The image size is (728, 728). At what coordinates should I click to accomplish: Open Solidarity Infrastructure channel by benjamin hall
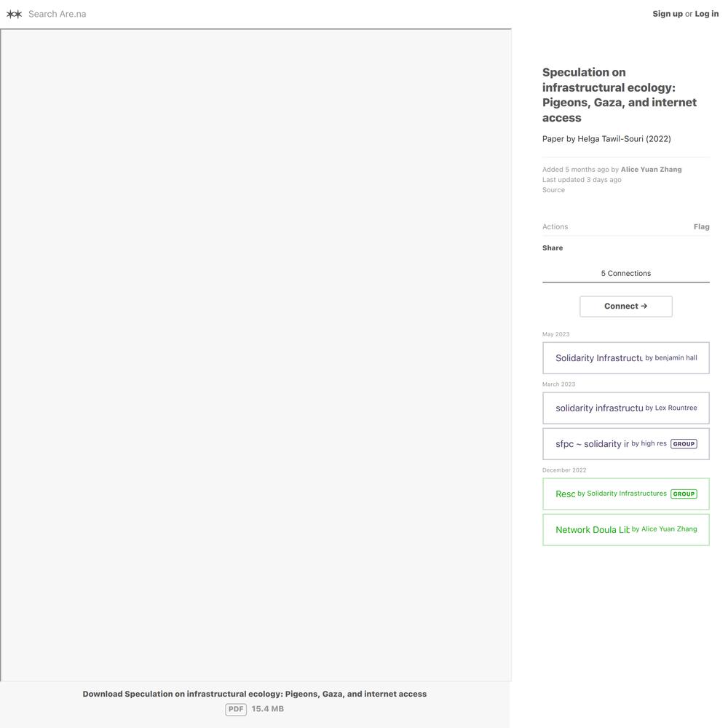pyautogui.click(x=626, y=358)
